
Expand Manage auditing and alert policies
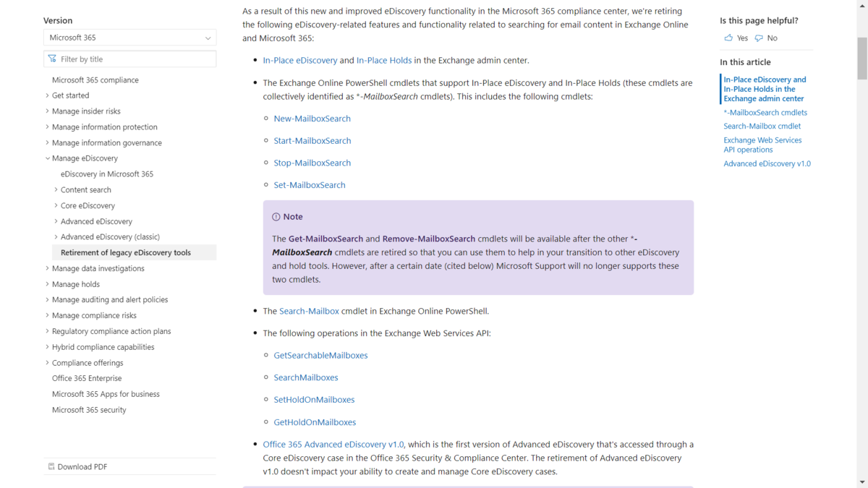tap(48, 299)
